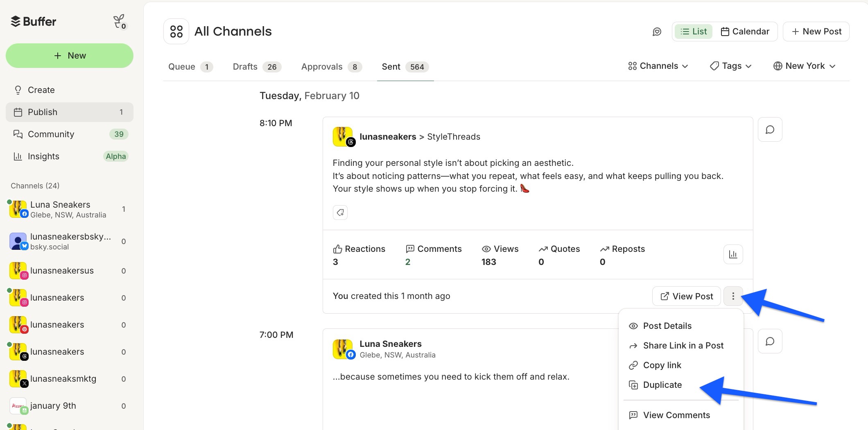Open analytics for the lunasneakers Threads post
Viewport: 868px width, 430px height.
(x=733, y=254)
